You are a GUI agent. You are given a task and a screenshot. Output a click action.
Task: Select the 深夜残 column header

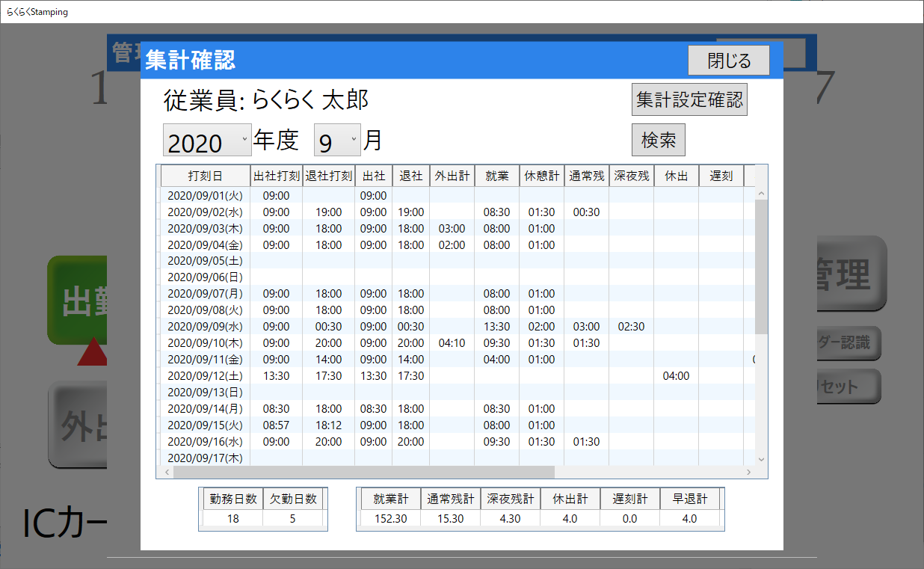(631, 176)
